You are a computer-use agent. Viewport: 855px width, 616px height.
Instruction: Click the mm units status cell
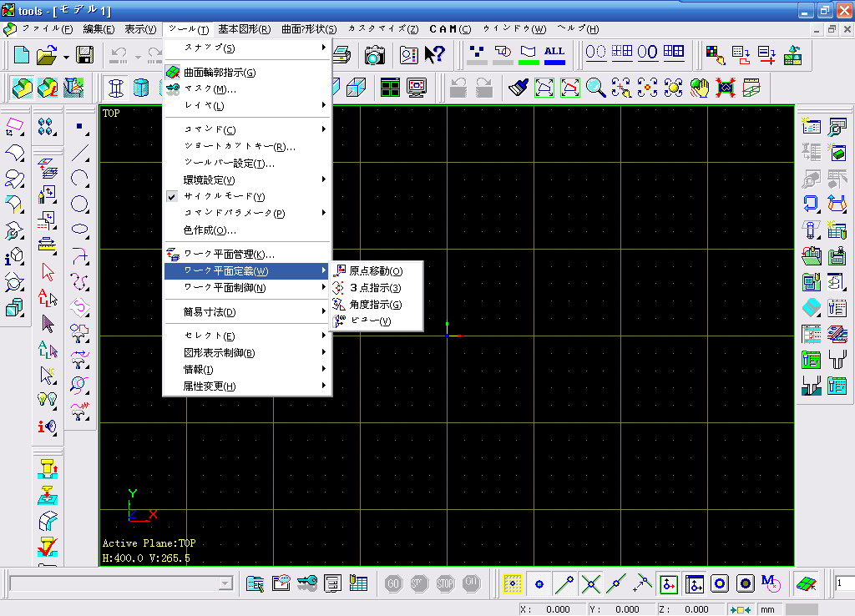(x=768, y=609)
